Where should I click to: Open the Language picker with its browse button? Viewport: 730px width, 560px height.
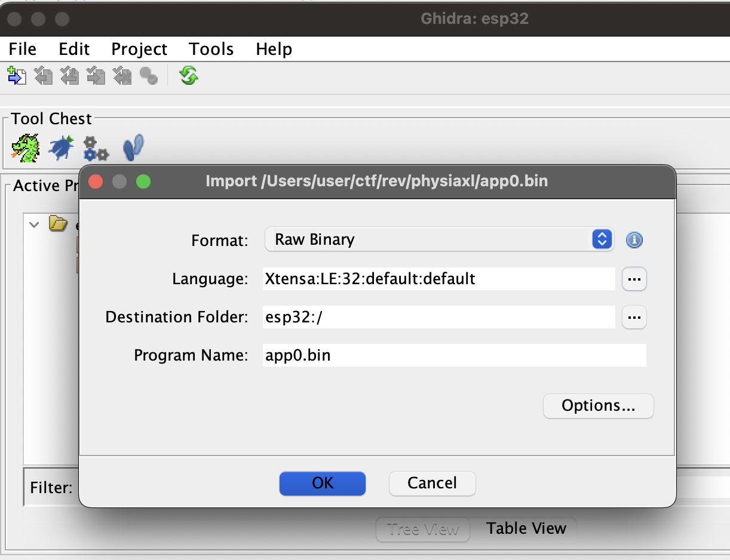(634, 279)
